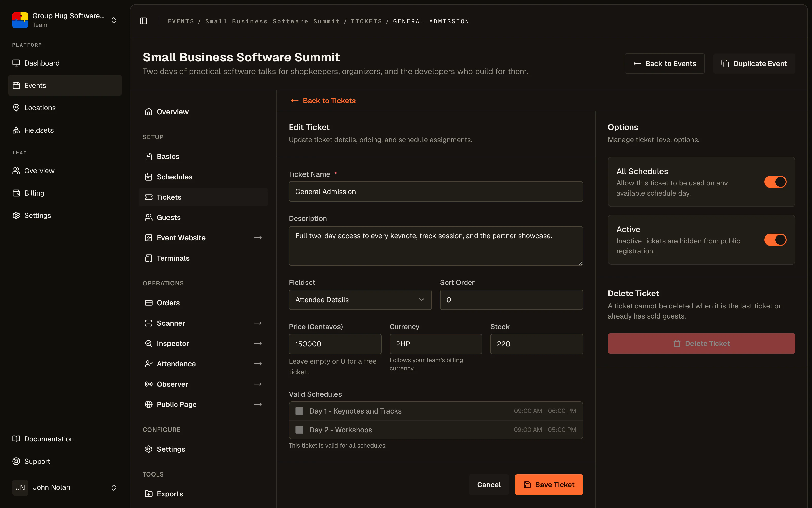The height and width of the screenshot is (508, 812).
Task: Click the JN user avatar
Action: pos(20,487)
